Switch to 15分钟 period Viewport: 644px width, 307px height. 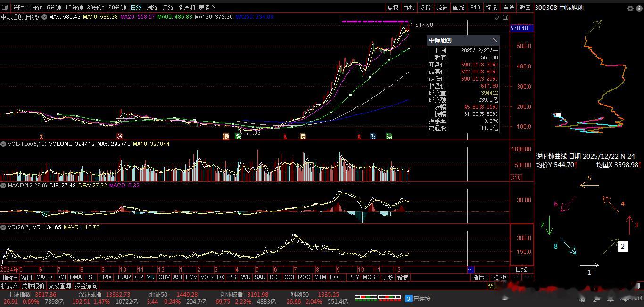click(x=74, y=8)
